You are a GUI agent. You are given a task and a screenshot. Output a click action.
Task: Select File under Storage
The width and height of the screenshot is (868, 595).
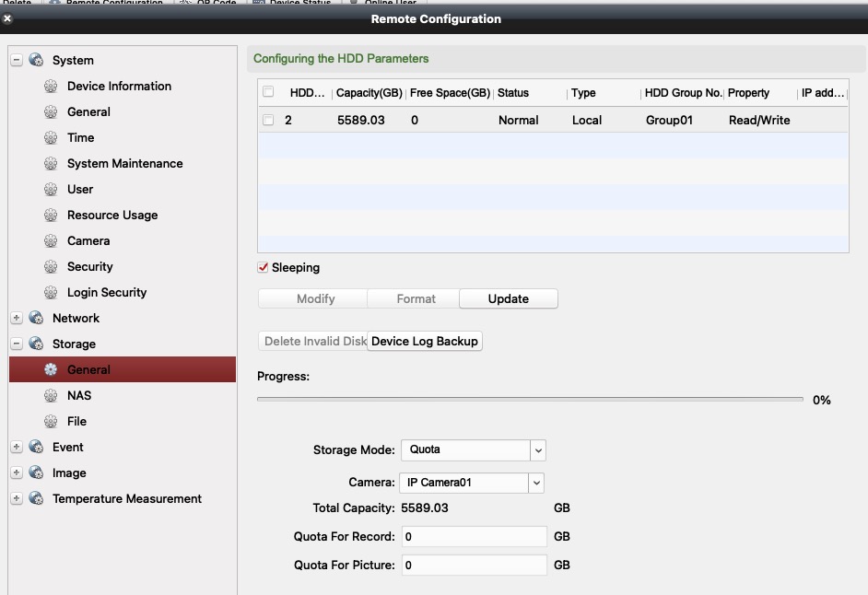point(76,422)
